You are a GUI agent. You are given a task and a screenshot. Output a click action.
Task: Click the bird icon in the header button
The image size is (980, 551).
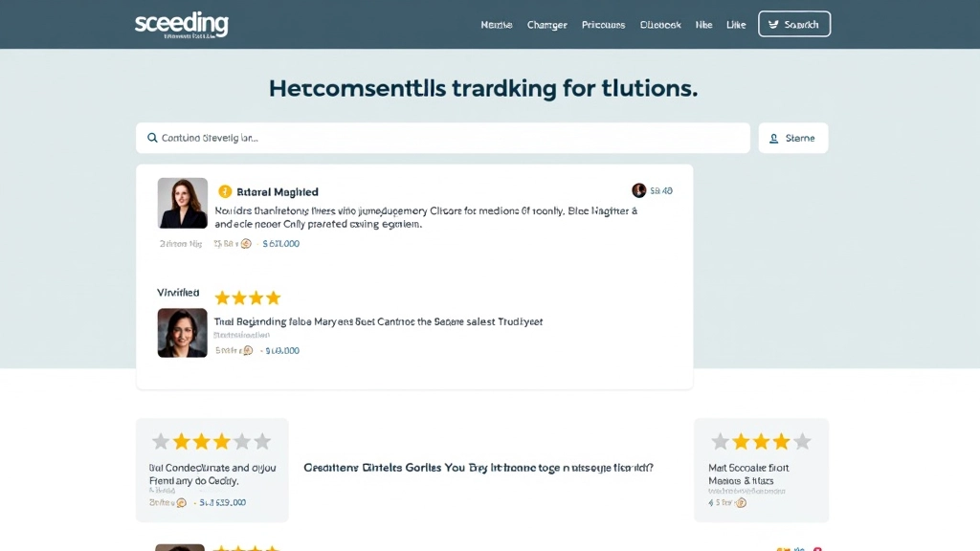pyautogui.click(x=774, y=25)
